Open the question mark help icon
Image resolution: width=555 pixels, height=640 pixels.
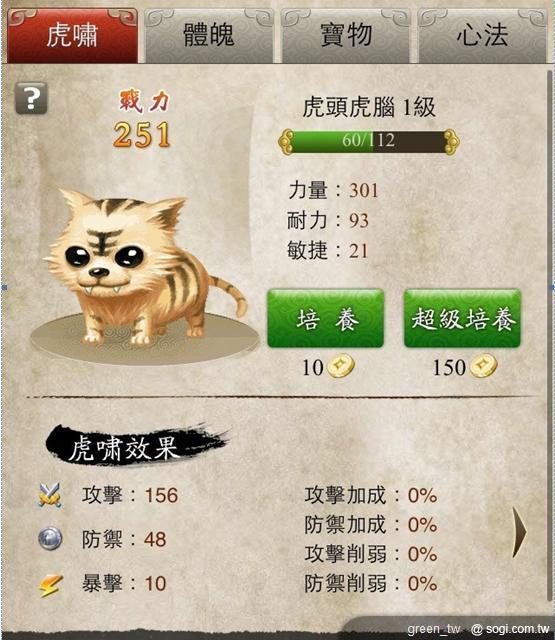31,98
